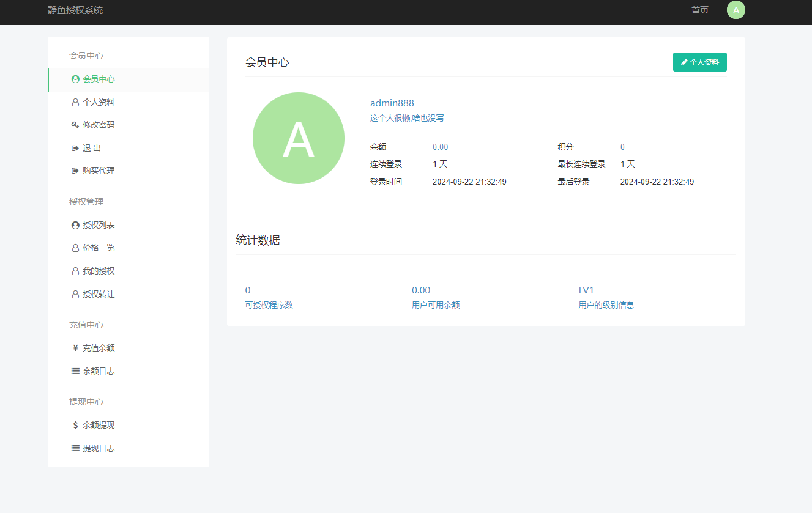Viewport: 812px width, 513px height.
Task: Select 价格一览 in the sidebar
Action: pyautogui.click(x=99, y=248)
